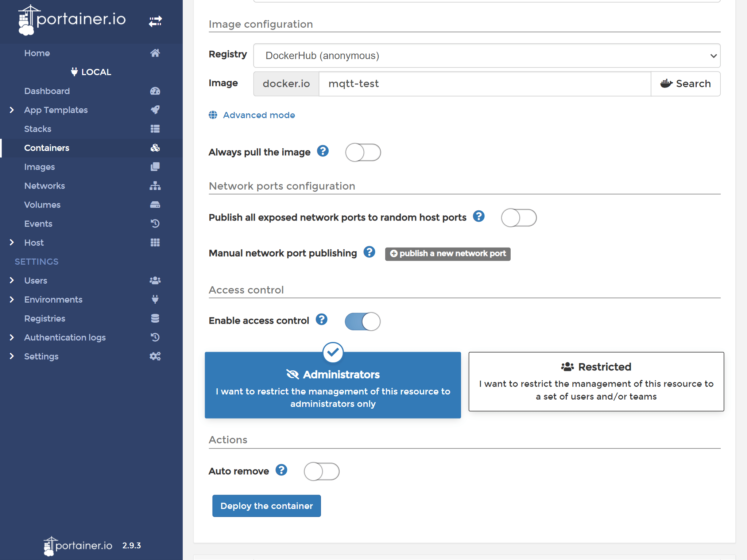Expand the Users submenu arrow
This screenshot has height=560, width=747.
tap(12, 280)
